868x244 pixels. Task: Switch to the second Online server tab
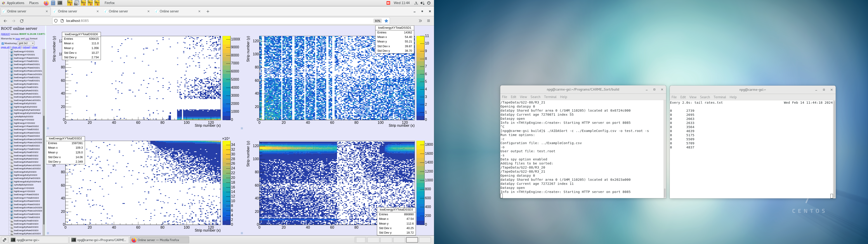tap(67, 12)
